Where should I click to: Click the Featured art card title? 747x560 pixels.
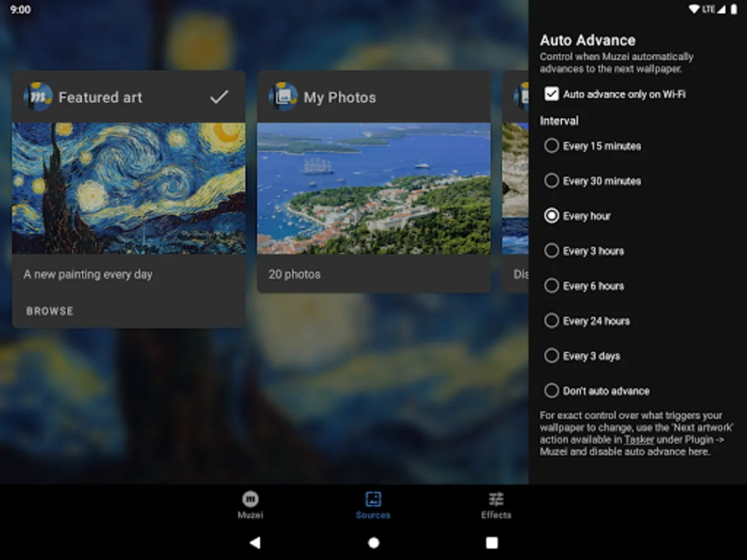point(100,97)
